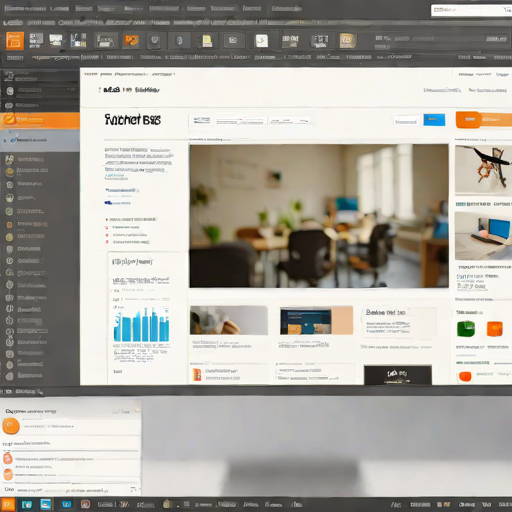Click the yellow sticky note toolbar icon
The image size is (512, 512).
pyautogui.click(x=207, y=41)
